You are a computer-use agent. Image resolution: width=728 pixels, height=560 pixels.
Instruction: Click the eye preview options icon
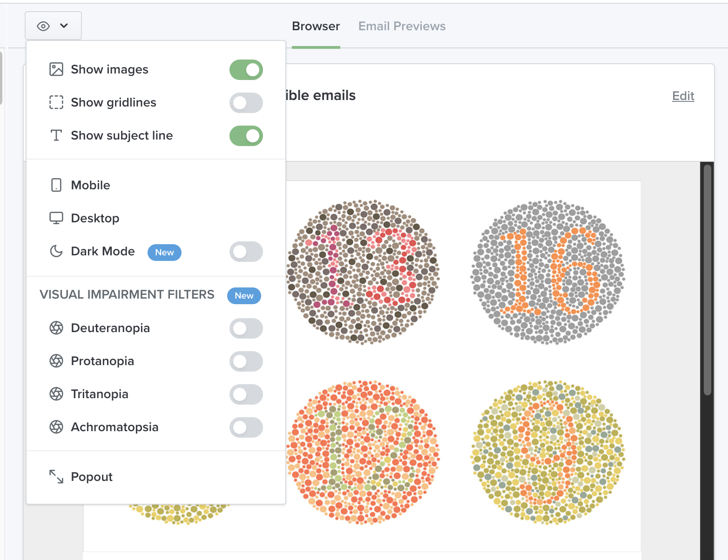[x=43, y=26]
